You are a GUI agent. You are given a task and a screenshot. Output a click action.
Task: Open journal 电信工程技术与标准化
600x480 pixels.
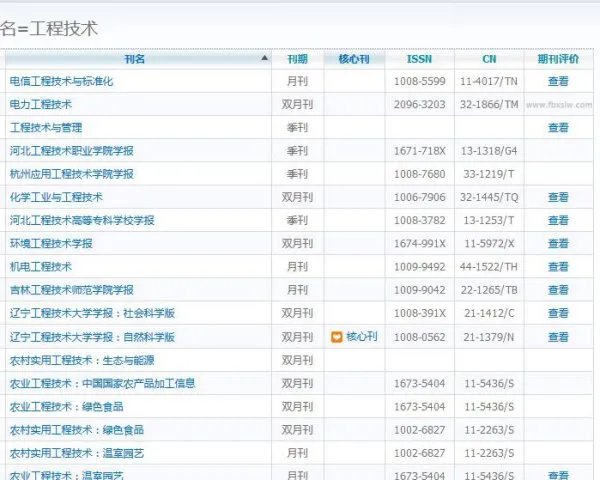coord(61,81)
